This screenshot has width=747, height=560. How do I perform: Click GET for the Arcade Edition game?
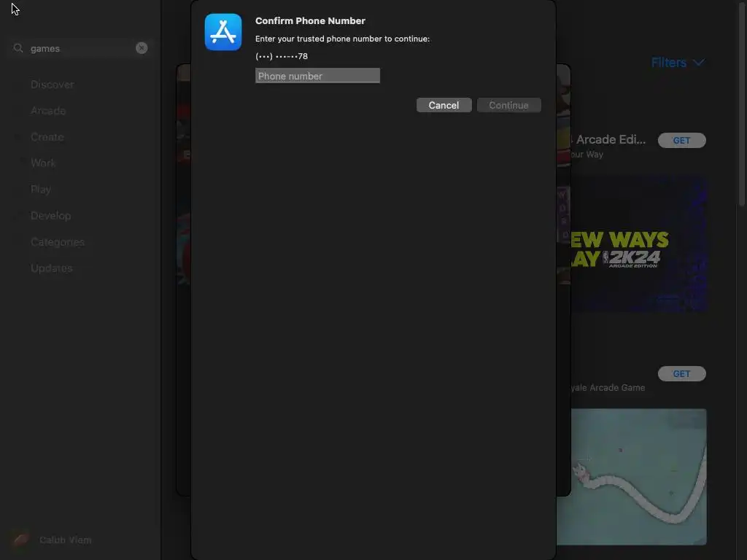point(681,141)
